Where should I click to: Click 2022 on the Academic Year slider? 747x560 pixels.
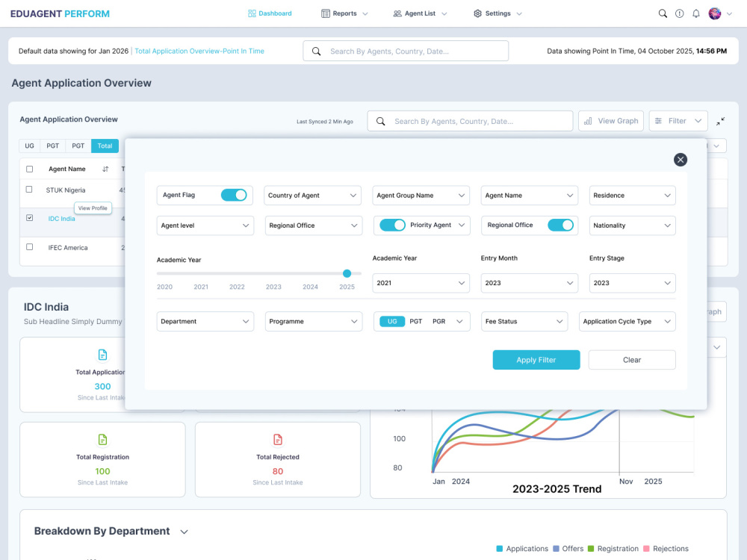(237, 287)
